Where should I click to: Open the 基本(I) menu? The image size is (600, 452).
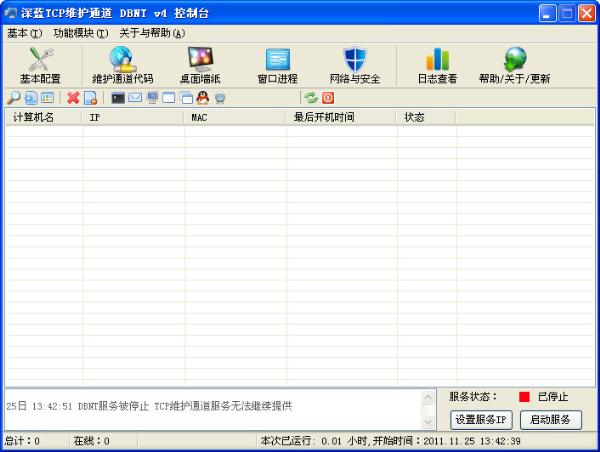tap(24, 33)
